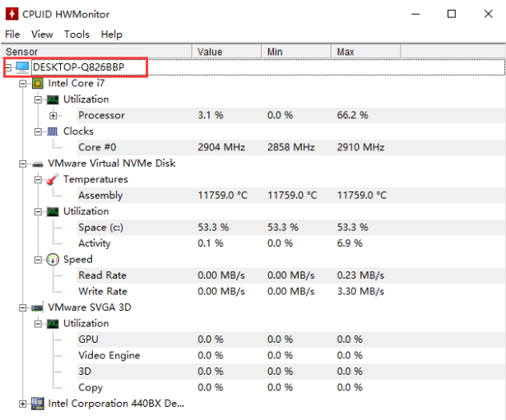The width and height of the screenshot is (506, 420).
Task: Click the Utilization graph icon under VMware SVGA 3D
Action: (x=53, y=324)
